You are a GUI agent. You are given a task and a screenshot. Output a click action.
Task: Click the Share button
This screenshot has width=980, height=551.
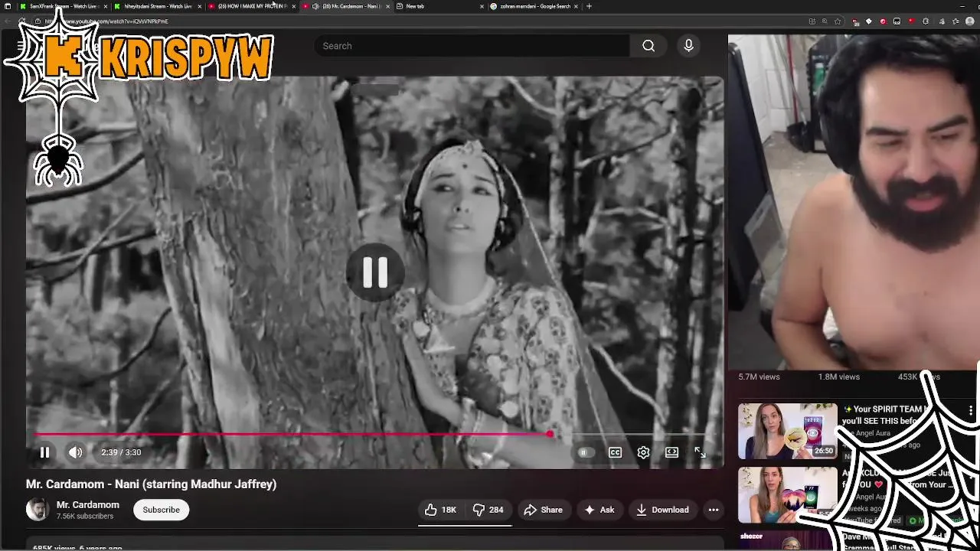pyautogui.click(x=543, y=510)
